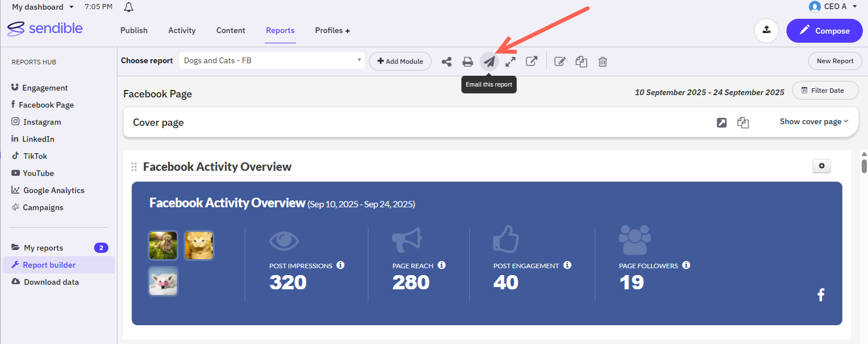The height and width of the screenshot is (344, 868).
Task: Open the Activity tab
Action: 182,31
